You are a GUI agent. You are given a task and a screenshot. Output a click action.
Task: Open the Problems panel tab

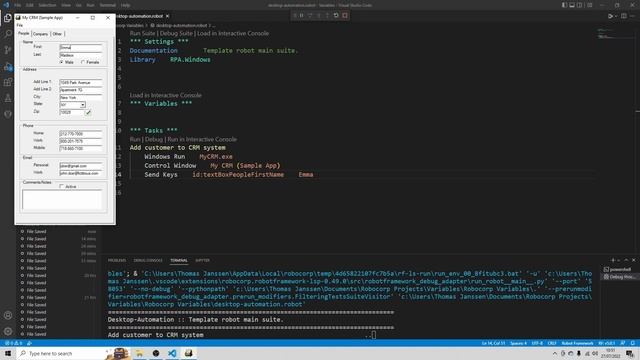coord(117,260)
